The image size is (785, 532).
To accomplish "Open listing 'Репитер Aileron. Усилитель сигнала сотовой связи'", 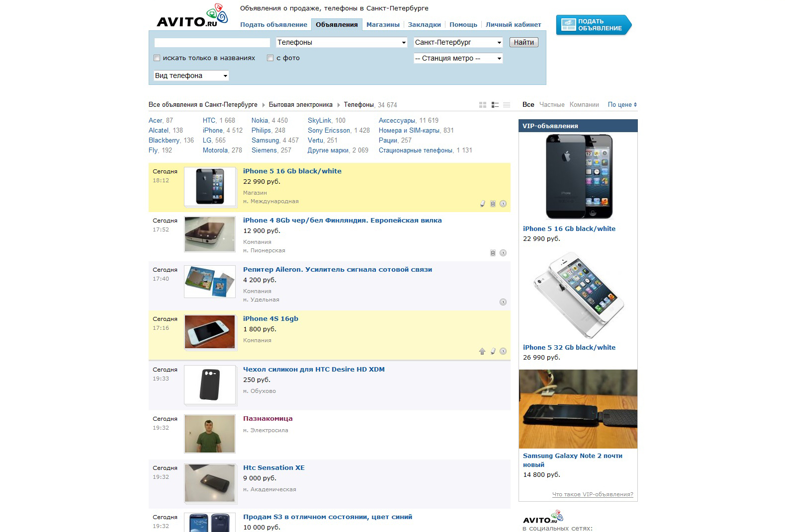I will click(x=338, y=270).
